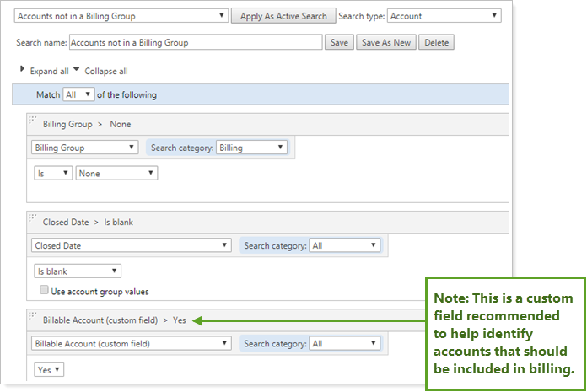The width and height of the screenshot is (587, 392).
Task: Open the Match All dropdown
Action: point(78,94)
